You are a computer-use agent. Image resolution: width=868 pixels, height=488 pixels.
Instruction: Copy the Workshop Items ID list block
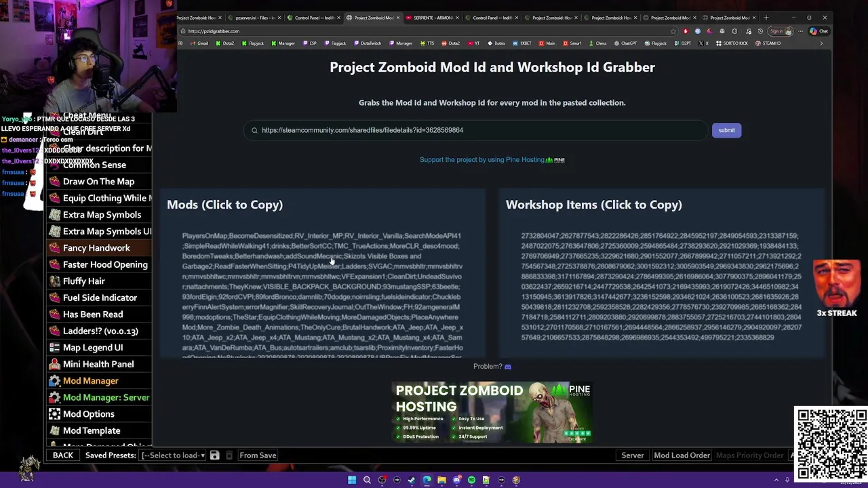pyautogui.click(x=662, y=287)
